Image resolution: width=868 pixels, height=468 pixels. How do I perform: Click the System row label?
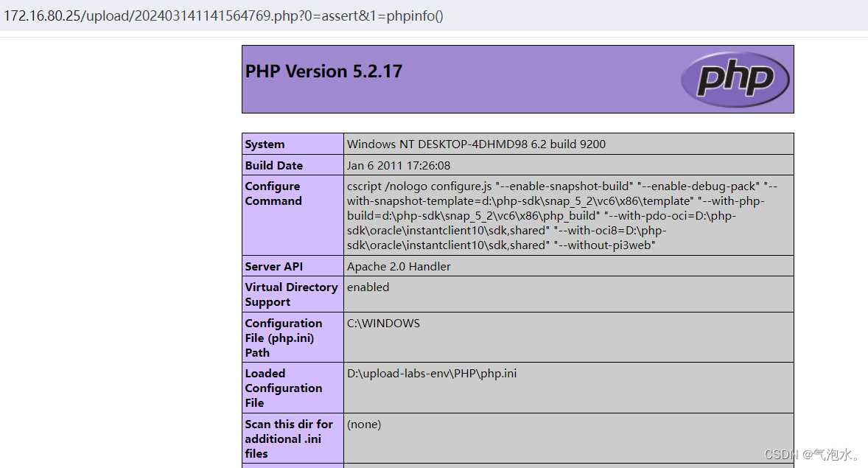(265, 144)
